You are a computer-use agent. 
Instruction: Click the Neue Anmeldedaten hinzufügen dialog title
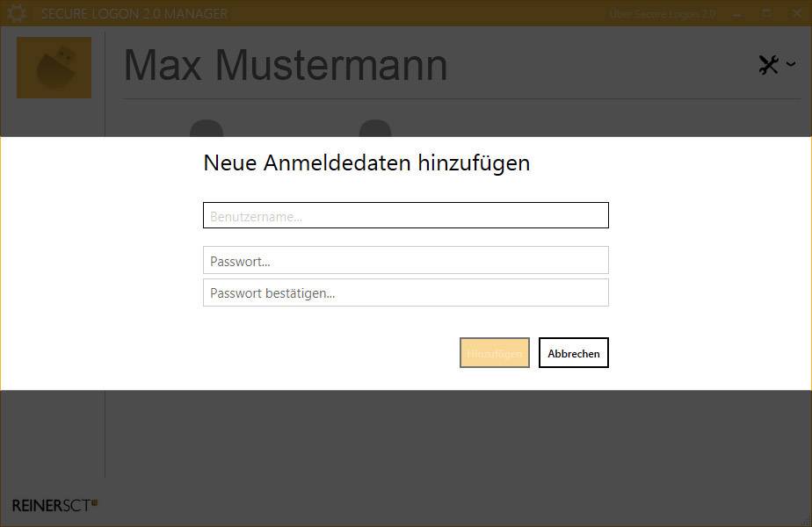point(366,162)
